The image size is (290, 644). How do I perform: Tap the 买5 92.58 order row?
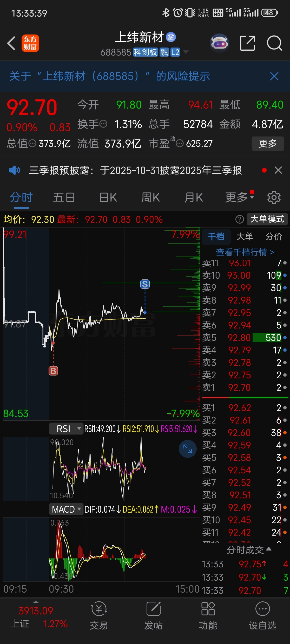(x=245, y=458)
